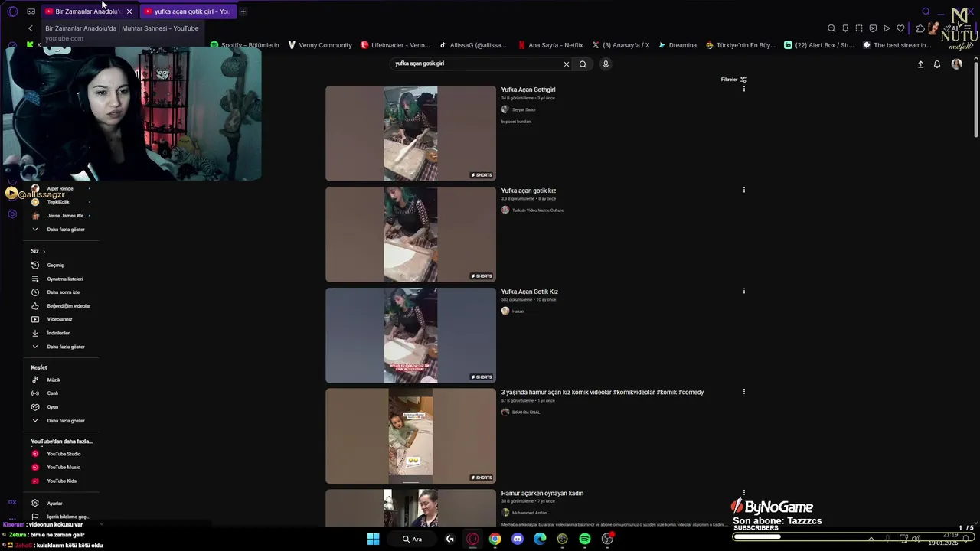Open Spotify from the taskbar
Image resolution: width=980 pixels, height=551 pixels.
pos(585,539)
